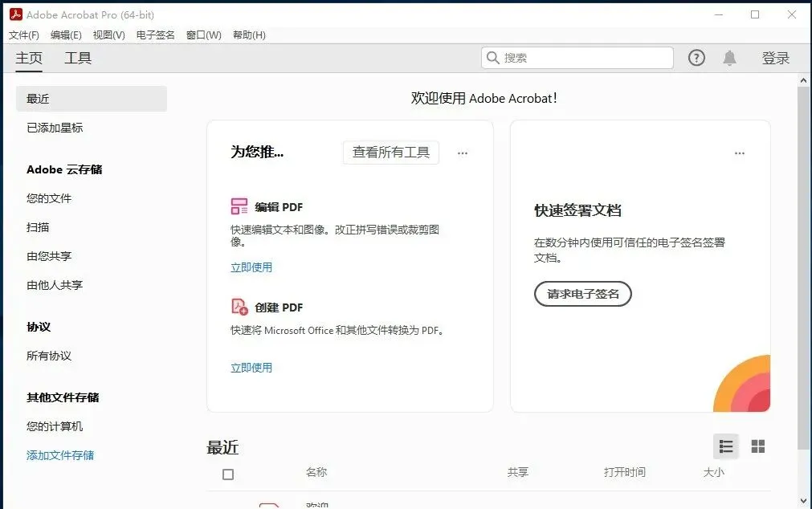The image size is (812, 509).
Task: Click the Adobe Acrobat logo in title bar
Action: pyautogui.click(x=15, y=14)
